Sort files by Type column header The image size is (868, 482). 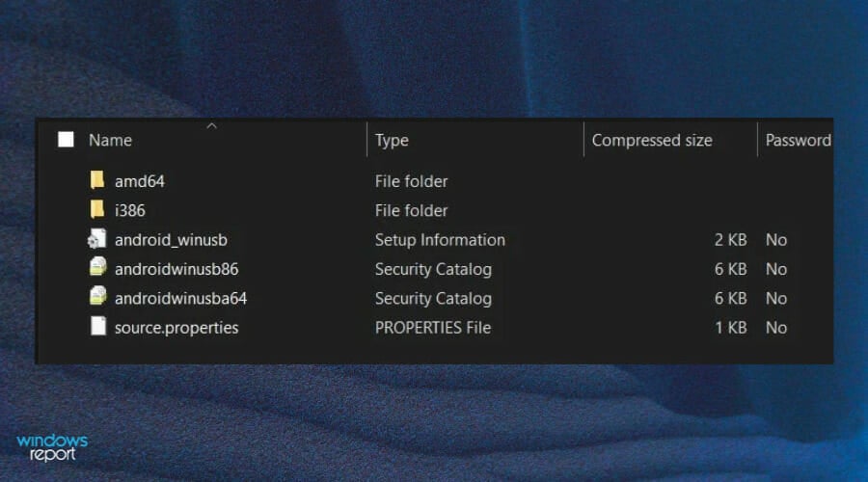coord(392,141)
